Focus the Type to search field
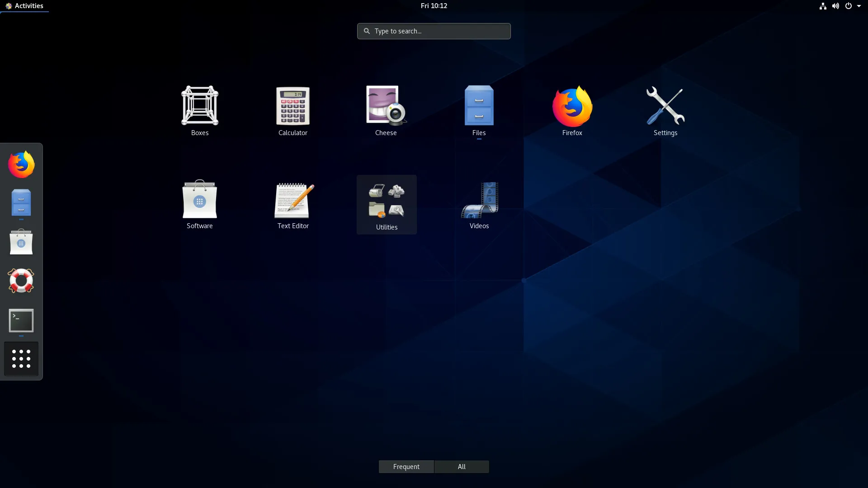The height and width of the screenshot is (488, 868). coord(434,31)
